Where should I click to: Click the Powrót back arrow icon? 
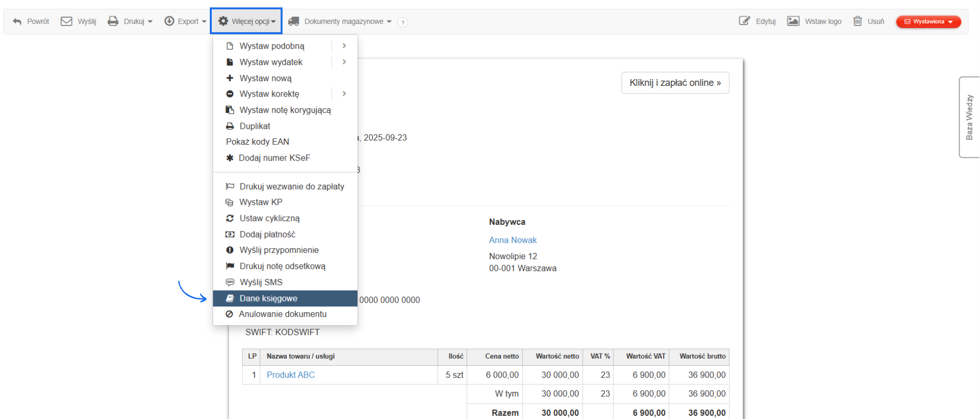point(17,21)
